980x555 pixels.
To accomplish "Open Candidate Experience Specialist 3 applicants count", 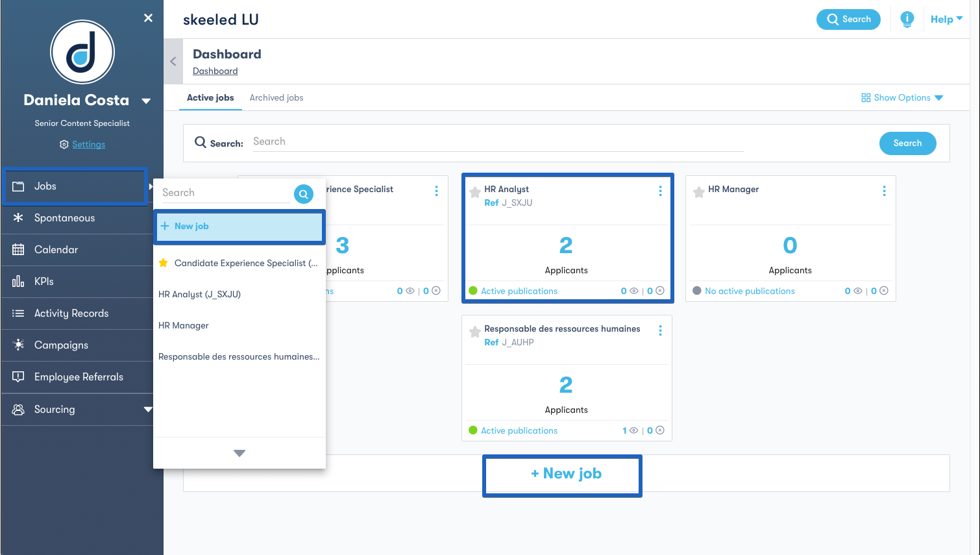I will point(343,245).
